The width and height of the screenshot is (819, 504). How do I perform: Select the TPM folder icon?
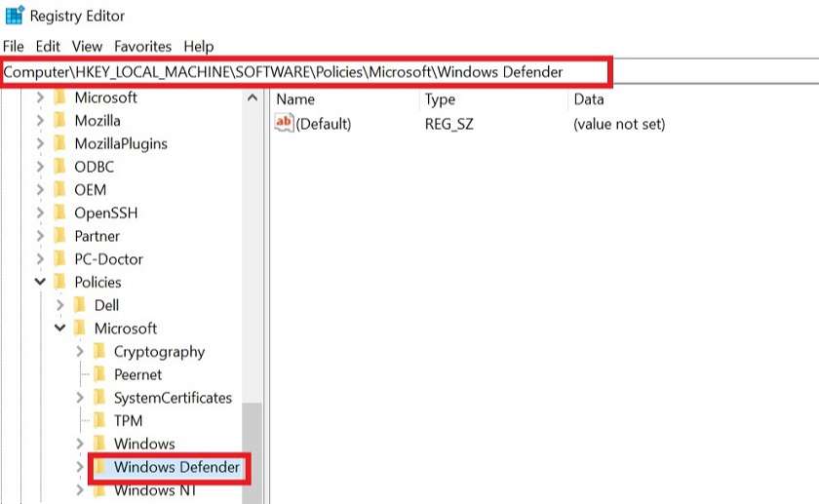tap(99, 420)
